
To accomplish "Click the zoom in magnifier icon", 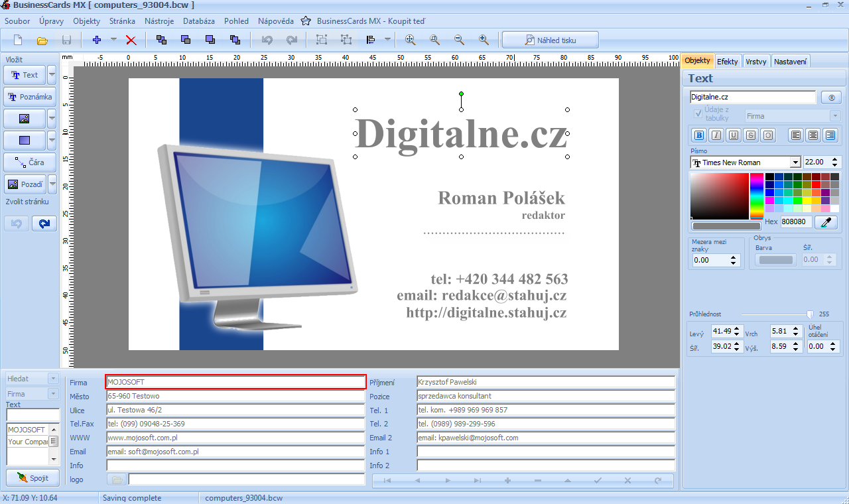I will point(484,40).
